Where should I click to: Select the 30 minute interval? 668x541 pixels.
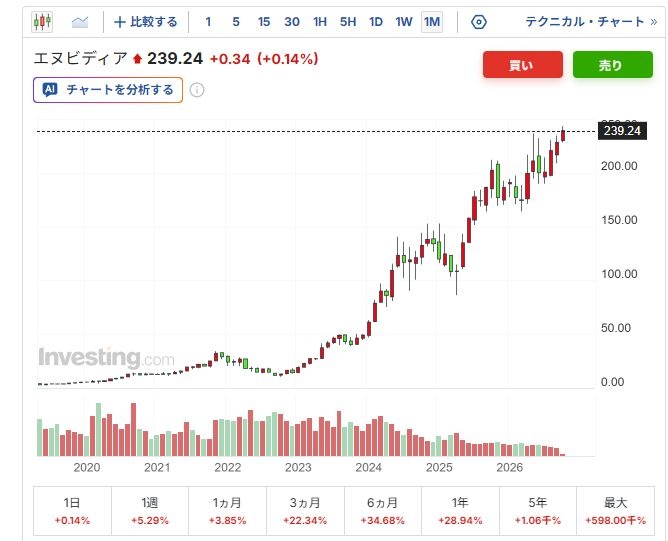point(292,22)
